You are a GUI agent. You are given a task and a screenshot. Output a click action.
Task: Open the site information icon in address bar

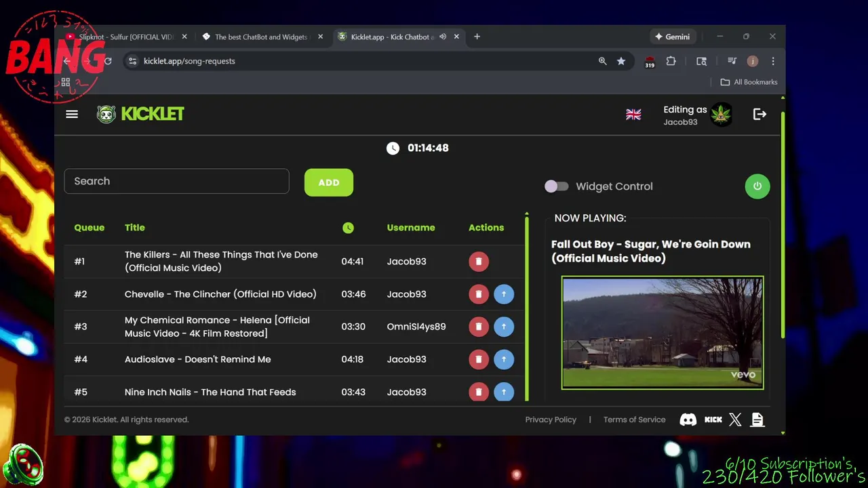tap(133, 61)
